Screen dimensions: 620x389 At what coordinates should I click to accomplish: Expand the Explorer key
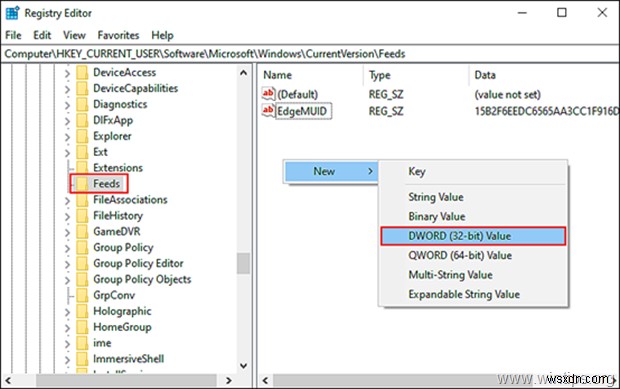tap(67, 137)
